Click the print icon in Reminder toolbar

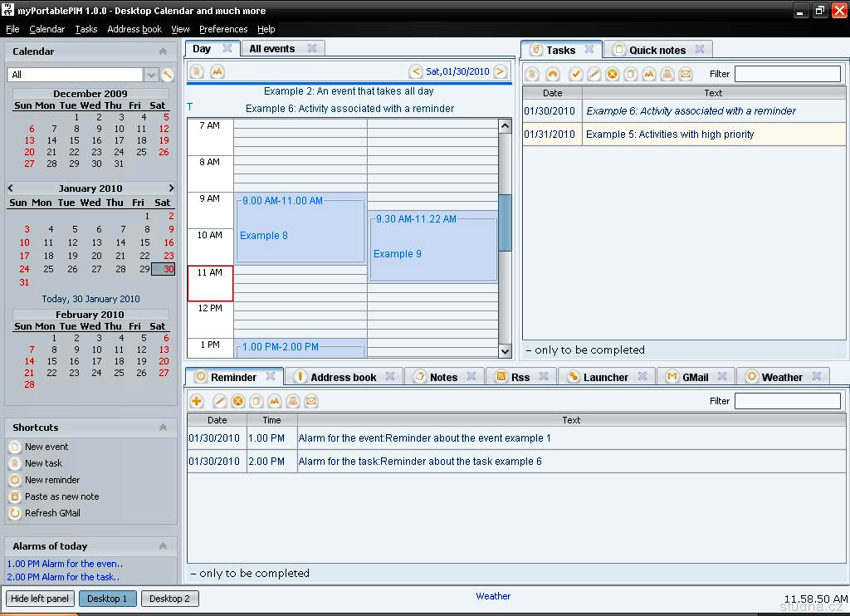(x=292, y=401)
